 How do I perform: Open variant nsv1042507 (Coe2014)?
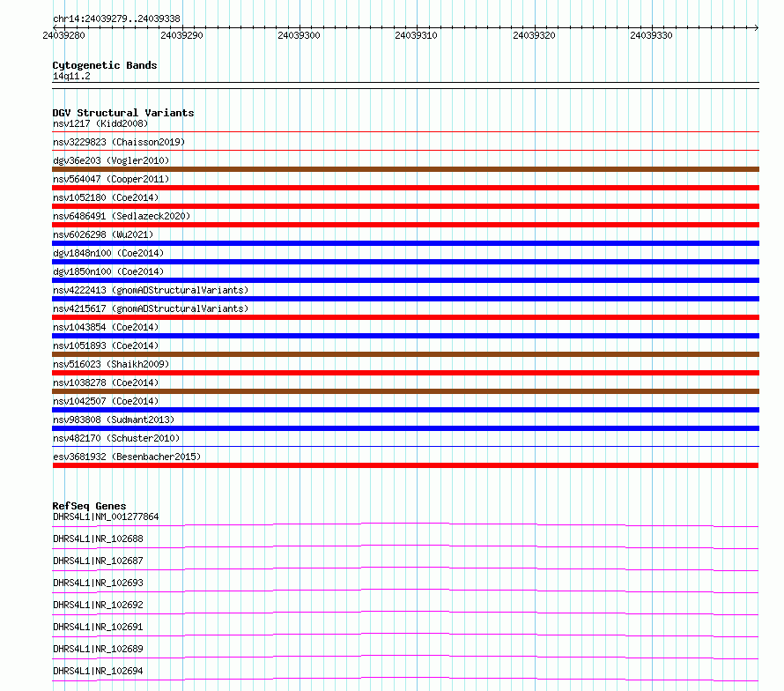(106, 401)
